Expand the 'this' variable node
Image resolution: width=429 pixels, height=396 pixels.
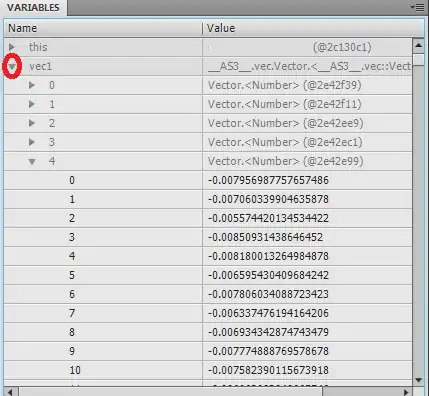[12, 47]
